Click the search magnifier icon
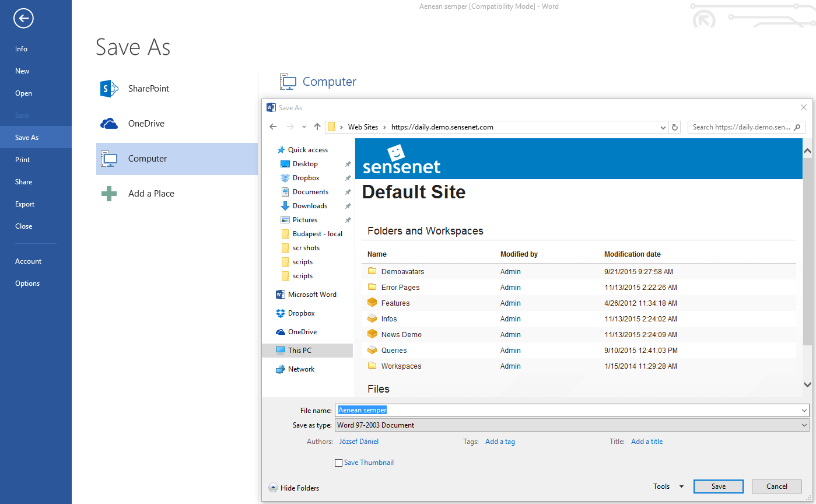 (797, 127)
